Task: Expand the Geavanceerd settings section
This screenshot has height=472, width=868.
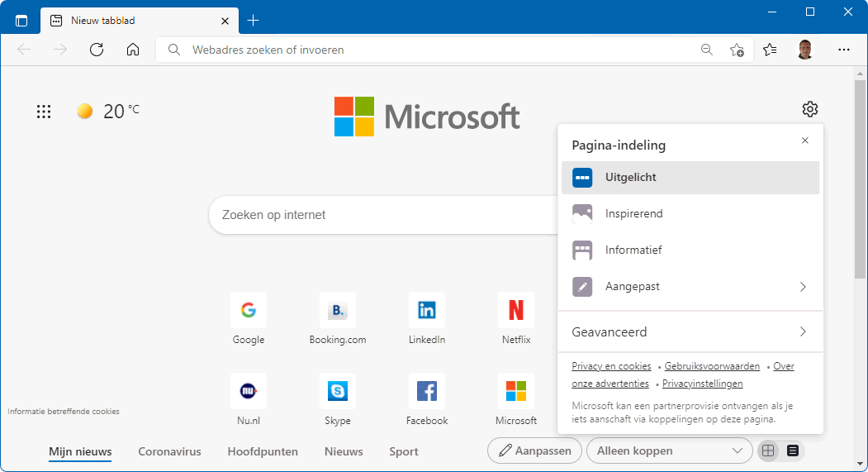Action: coord(690,331)
